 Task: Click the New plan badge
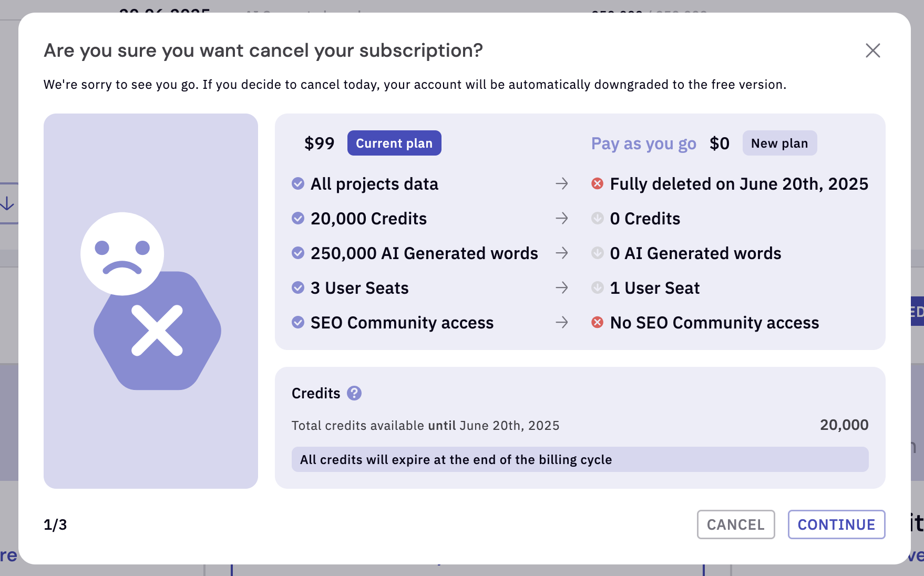(779, 143)
